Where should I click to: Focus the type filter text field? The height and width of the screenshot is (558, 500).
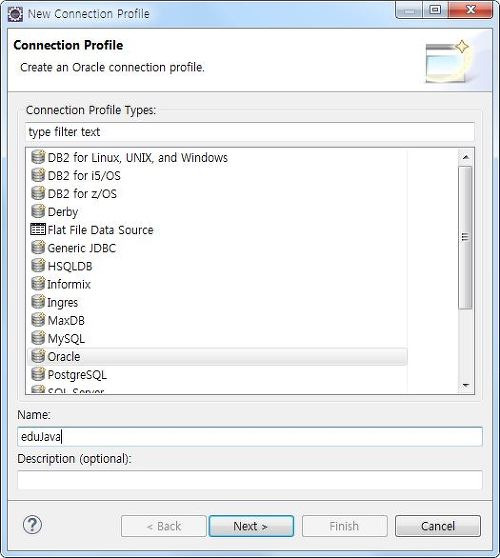(250, 132)
